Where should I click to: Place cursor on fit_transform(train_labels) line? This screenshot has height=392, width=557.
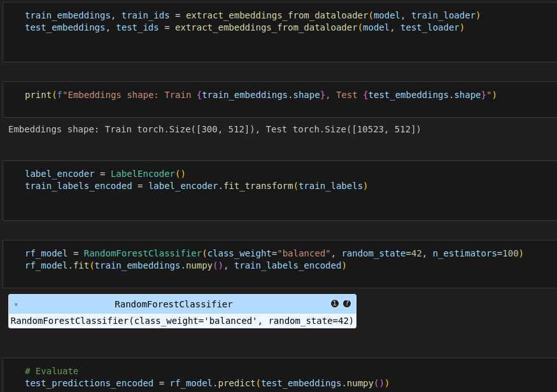coord(196,186)
